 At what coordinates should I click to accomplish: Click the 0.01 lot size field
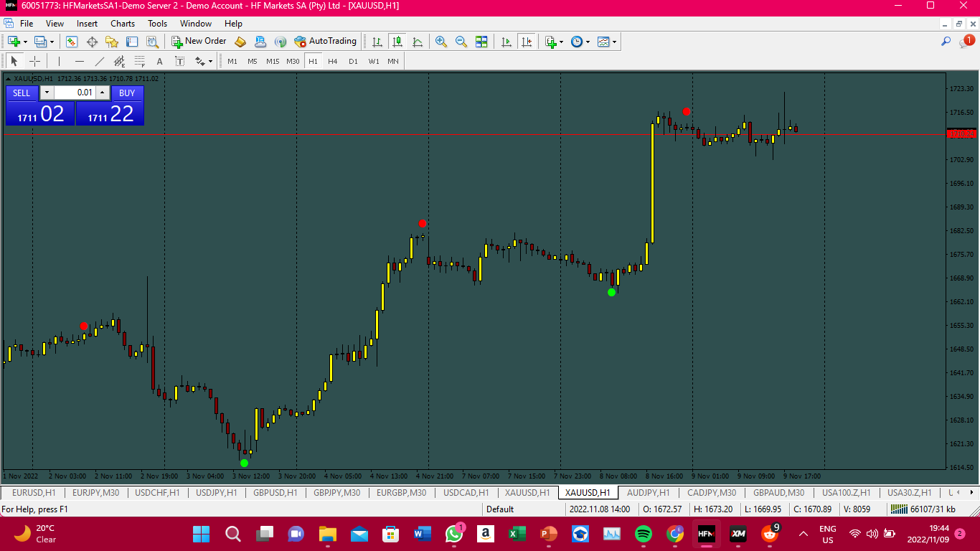pyautogui.click(x=75, y=93)
